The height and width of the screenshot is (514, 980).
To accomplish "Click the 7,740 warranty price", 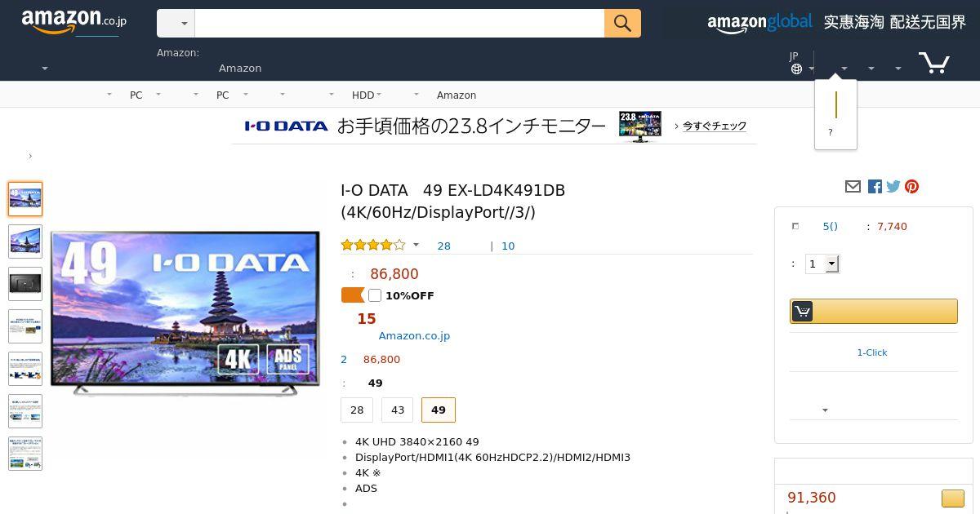I will point(892,226).
